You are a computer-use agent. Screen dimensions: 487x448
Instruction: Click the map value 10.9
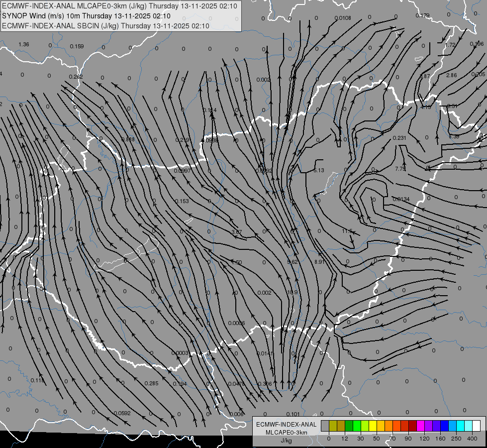(292, 293)
